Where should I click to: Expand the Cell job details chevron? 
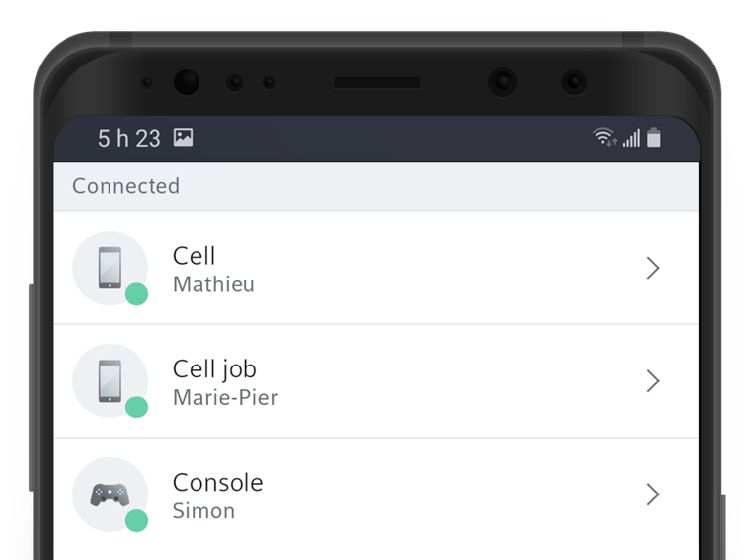click(653, 381)
